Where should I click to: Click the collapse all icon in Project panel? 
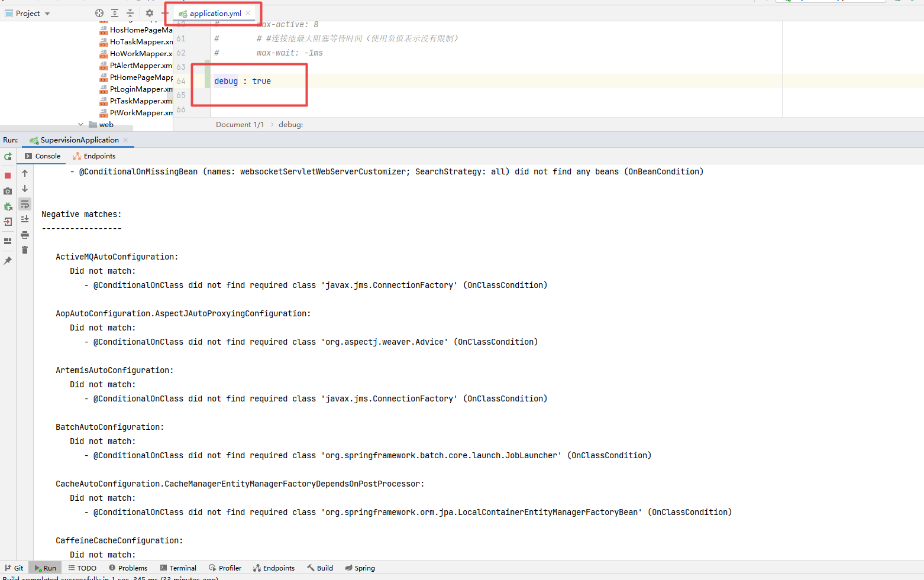point(130,13)
